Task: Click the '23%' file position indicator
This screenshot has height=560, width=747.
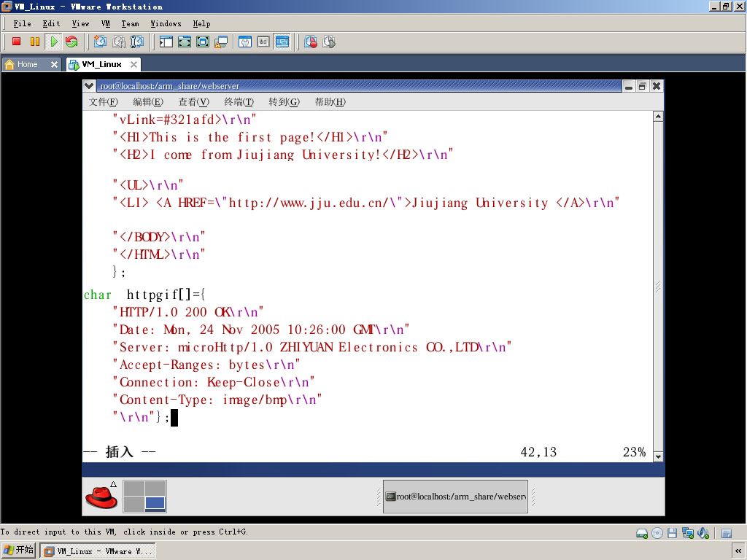Action: (x=634, y=452)
